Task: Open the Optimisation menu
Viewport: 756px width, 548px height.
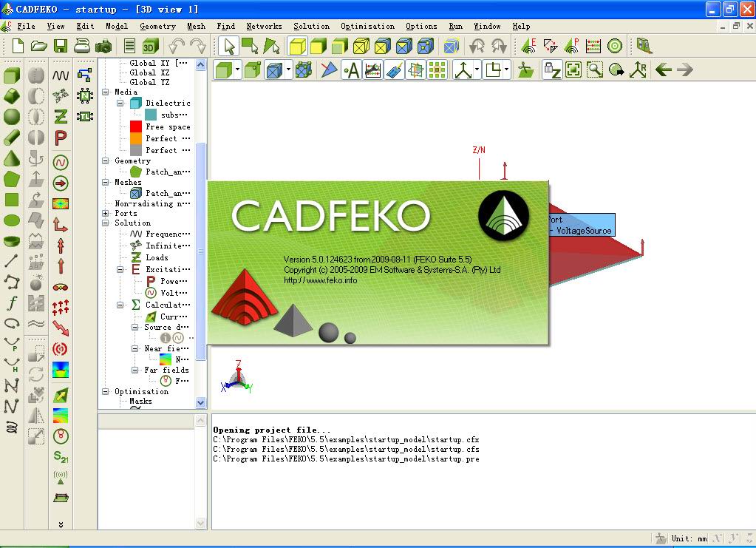Action: coord(368,26)
